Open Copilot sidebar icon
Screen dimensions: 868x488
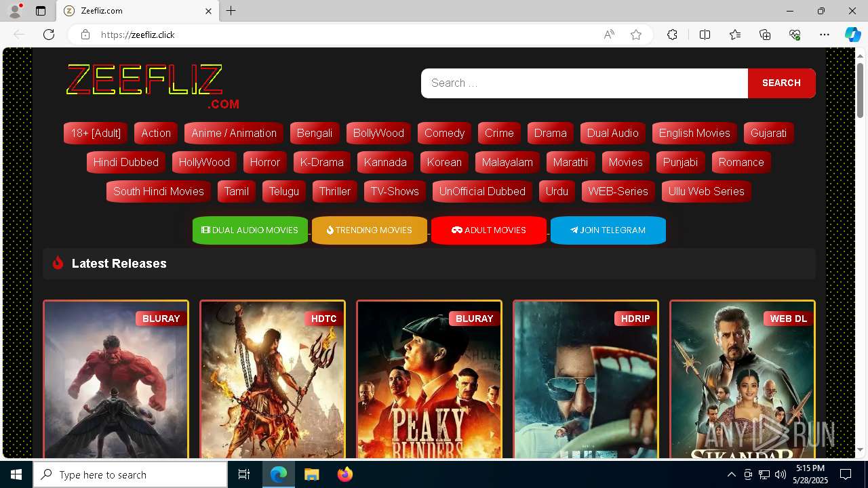click(852, 35)
